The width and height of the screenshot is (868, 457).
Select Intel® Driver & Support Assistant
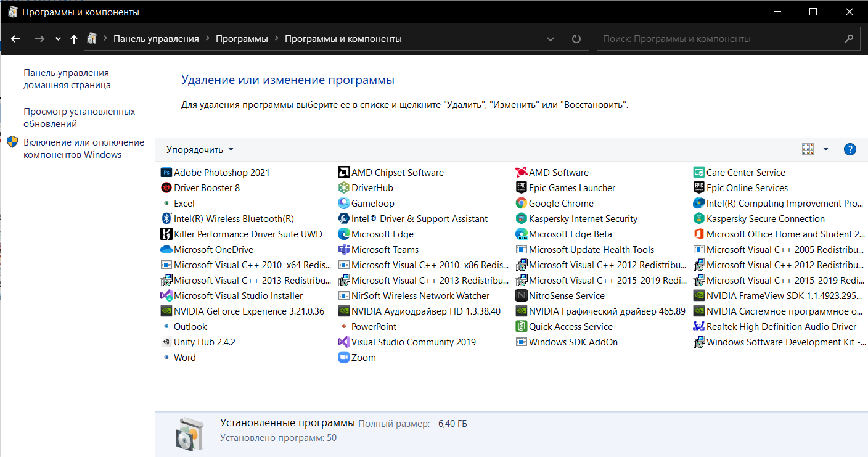(x=413, y=219)
